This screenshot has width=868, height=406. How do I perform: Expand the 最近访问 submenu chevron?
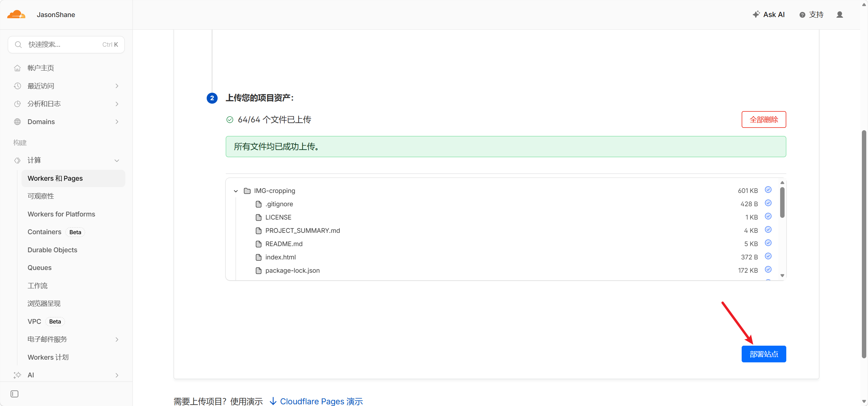(x=117, y=86)
